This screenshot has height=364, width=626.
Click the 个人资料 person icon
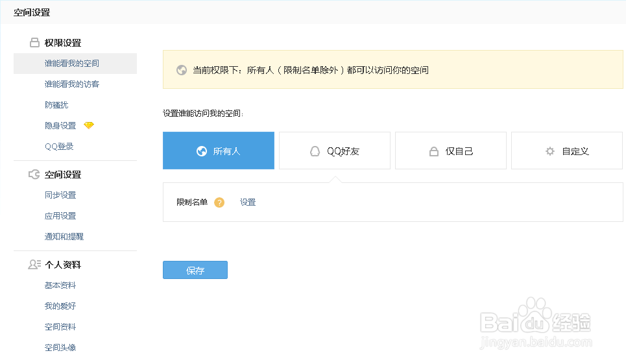pyautogui.click(x=34, y=264)
